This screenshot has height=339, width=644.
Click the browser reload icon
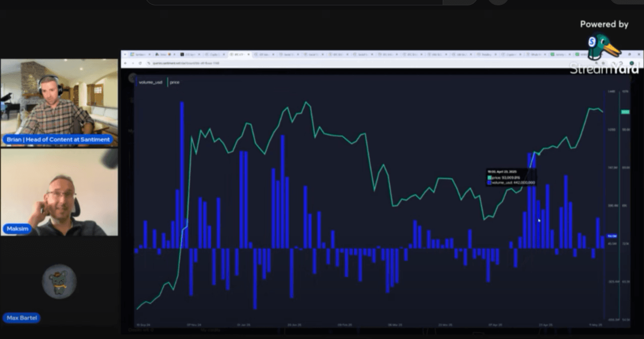140,63
